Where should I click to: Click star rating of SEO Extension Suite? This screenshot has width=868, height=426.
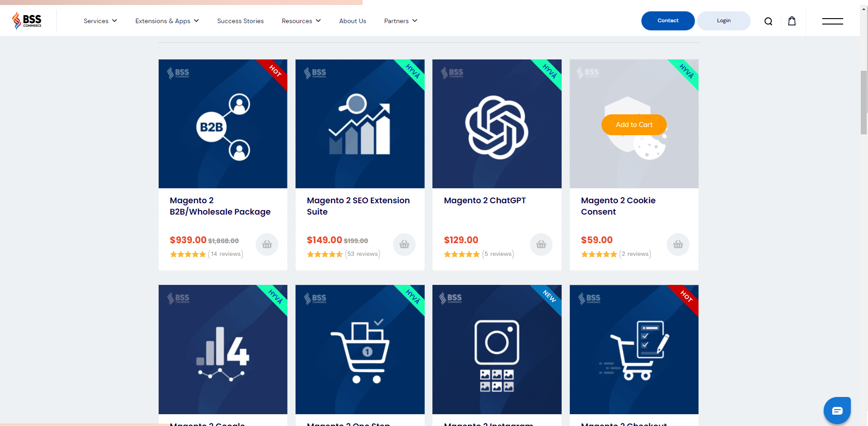[x=325, y=254]
